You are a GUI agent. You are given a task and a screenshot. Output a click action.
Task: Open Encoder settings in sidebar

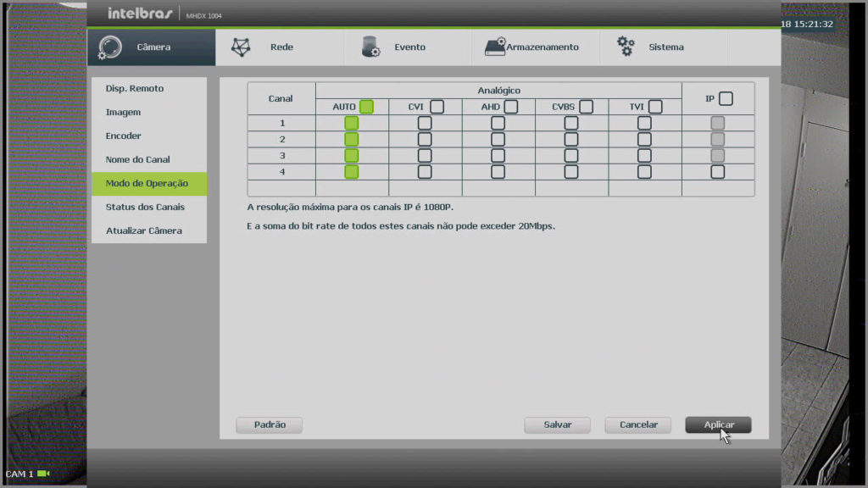click(x=149, y=136)
